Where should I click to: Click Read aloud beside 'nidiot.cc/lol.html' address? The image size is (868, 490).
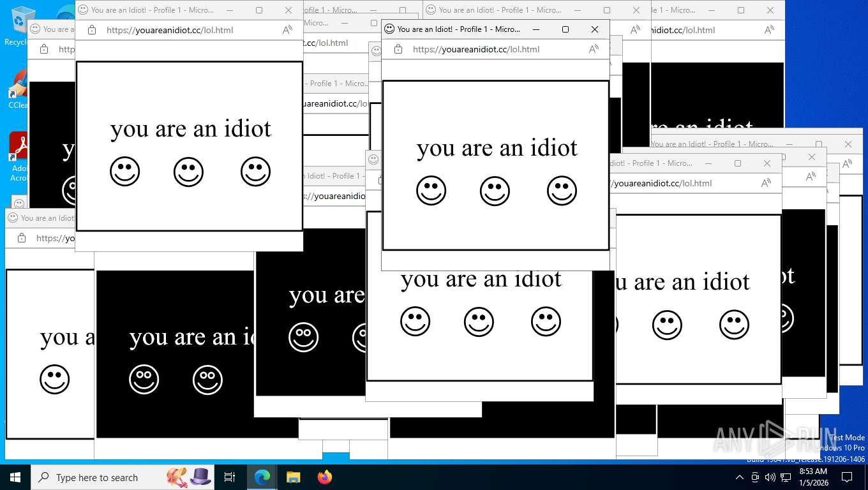click(769, 30)
